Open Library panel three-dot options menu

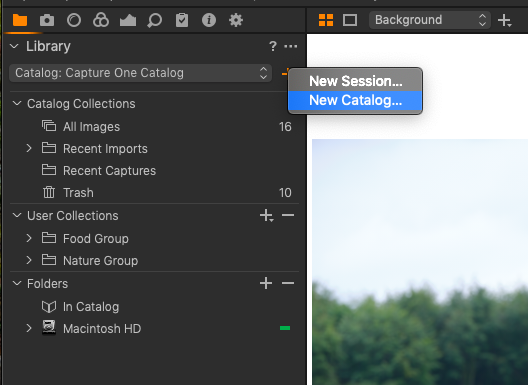click(291, 46)
